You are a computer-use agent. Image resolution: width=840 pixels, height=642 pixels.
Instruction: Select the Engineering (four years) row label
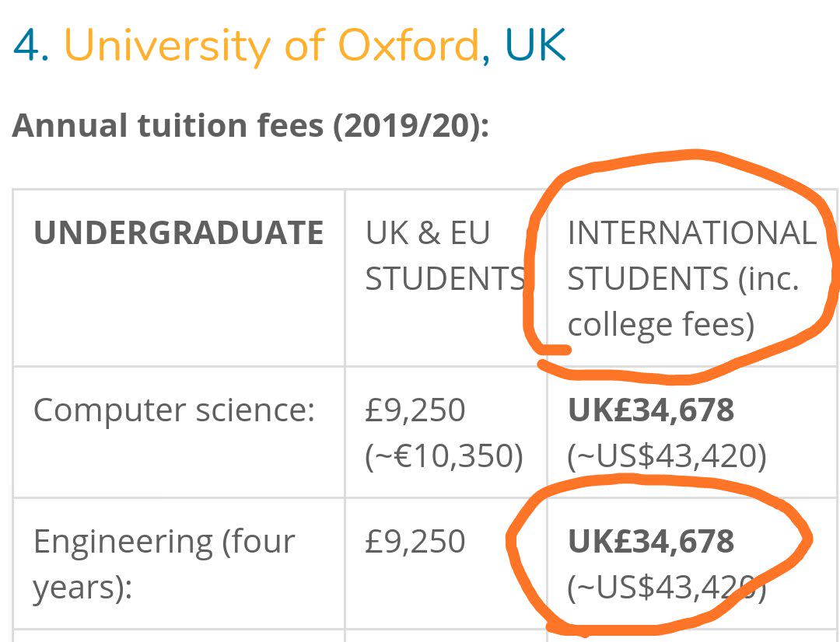tap(164, 564)
